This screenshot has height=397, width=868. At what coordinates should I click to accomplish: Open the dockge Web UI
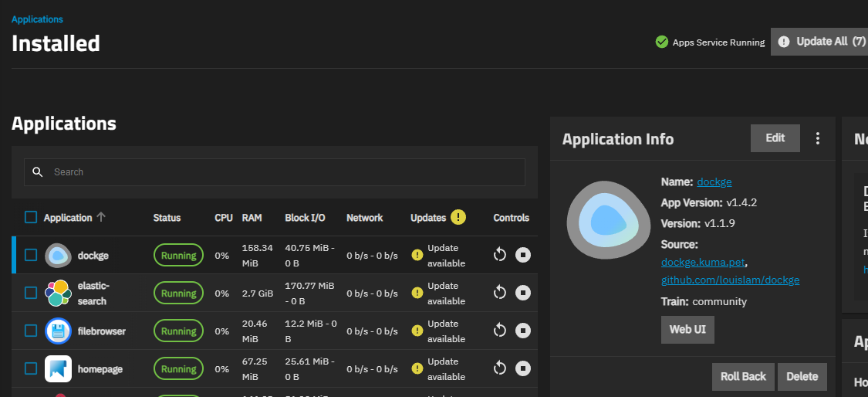(687, 330)
